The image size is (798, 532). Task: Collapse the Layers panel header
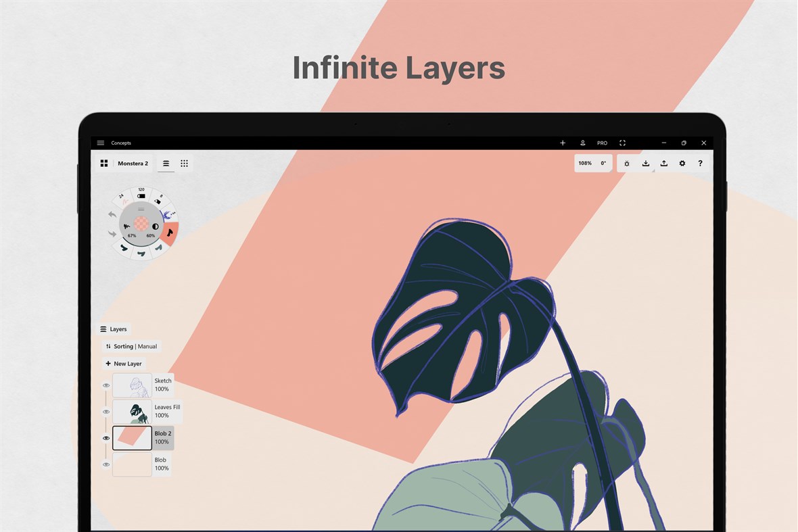click(x=114, y=329)
